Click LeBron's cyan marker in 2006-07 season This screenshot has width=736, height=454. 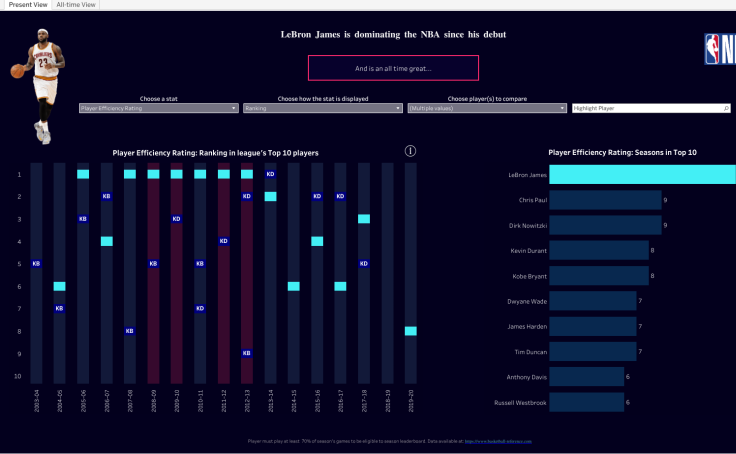107,241
